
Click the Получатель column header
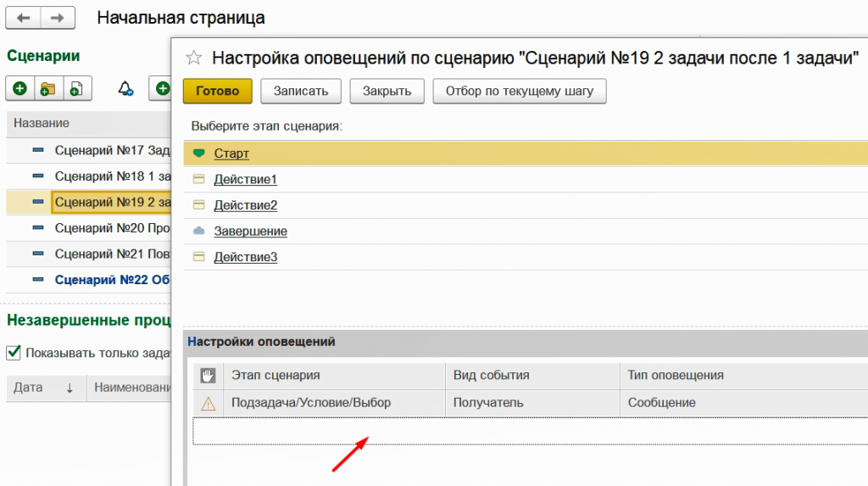[532, 403]
